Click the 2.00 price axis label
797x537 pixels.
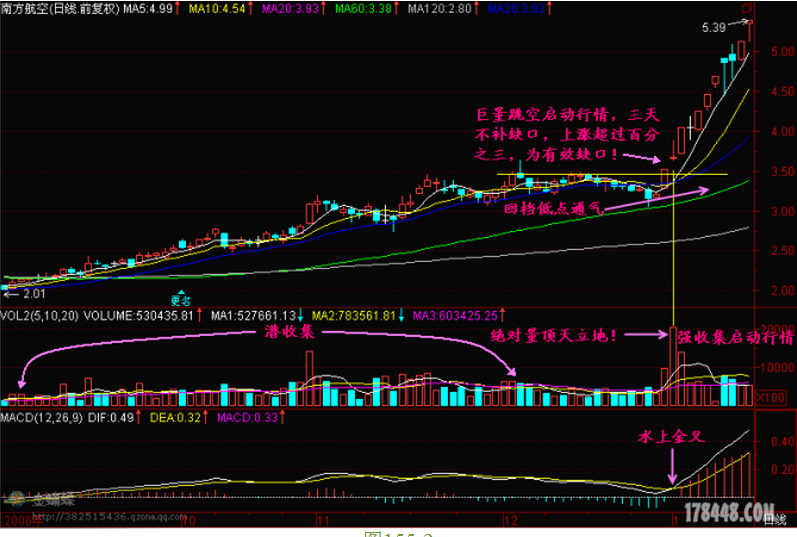pos(783,290)
